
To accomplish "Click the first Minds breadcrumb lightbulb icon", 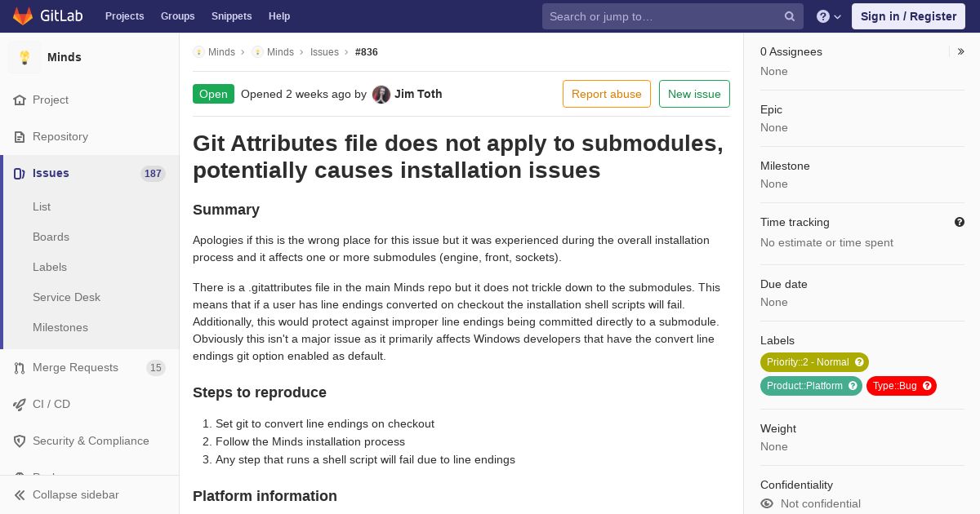I will [x=198, y=52].
